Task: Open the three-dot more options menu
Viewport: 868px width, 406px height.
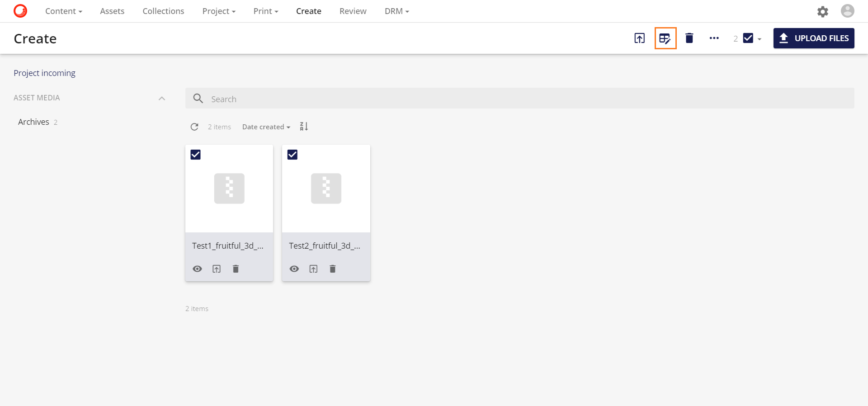Action: [x=714, y=38]
